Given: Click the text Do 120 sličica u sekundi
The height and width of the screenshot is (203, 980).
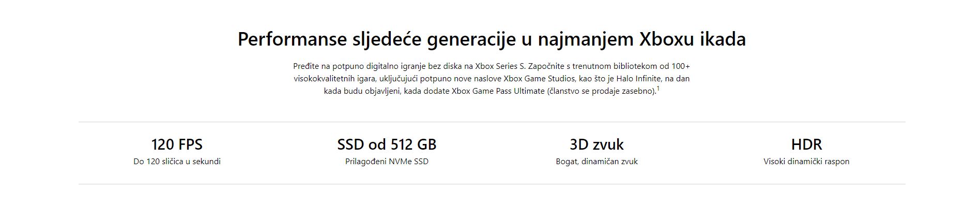Looking at the screenshot, I should (x=177, y=162).
